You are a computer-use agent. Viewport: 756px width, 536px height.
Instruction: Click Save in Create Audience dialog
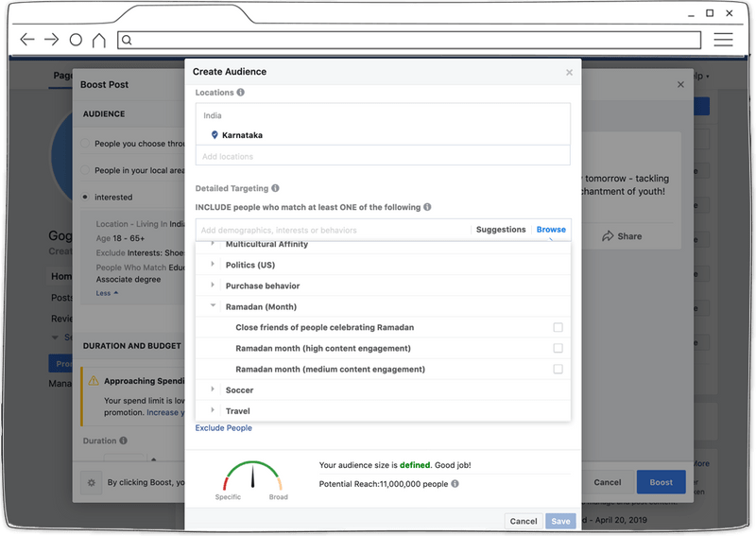click(560, 521)
